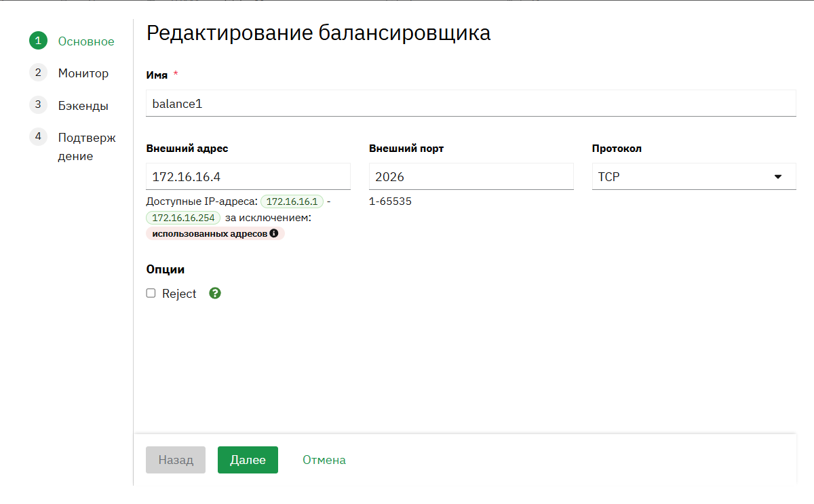Screen dimensions: 814x504
Task: Go to the Подтверждение step
Action: click(x=87, y=147)
